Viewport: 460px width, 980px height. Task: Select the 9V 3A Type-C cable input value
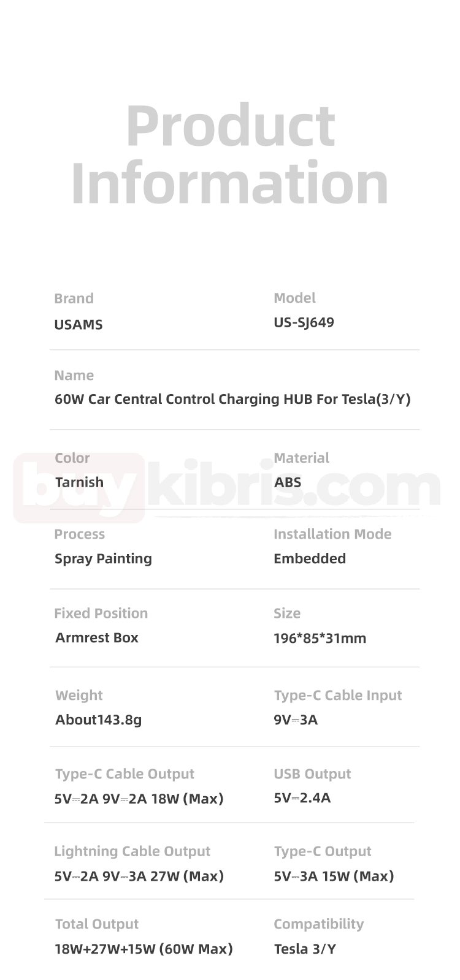click(296, 720)
